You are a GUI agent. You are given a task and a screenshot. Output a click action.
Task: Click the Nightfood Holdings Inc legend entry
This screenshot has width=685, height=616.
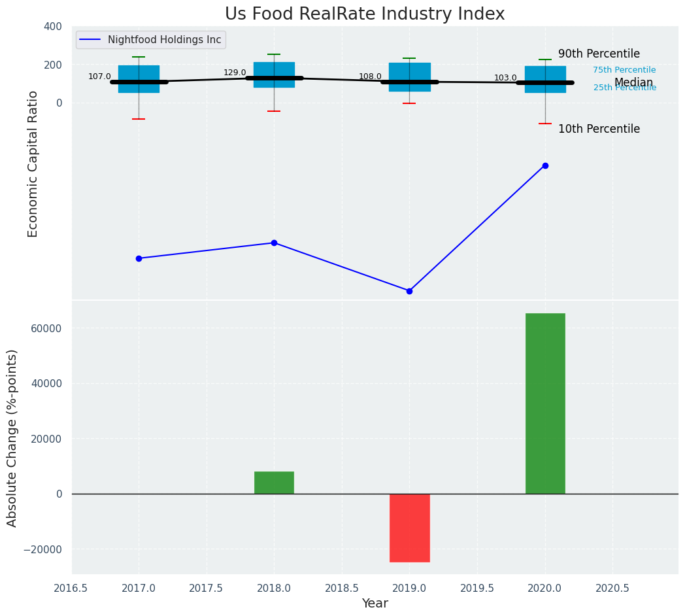151,40
